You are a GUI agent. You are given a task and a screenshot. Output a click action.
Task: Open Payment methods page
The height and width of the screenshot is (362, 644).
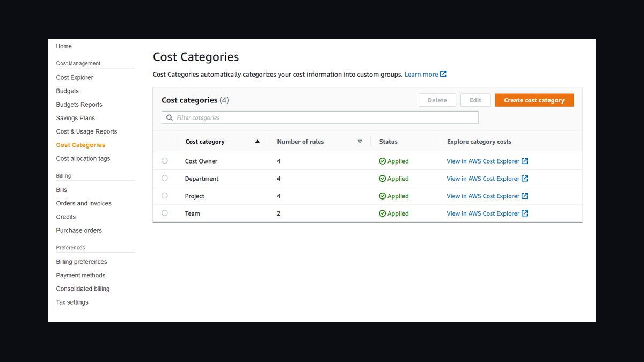[81, 275]
